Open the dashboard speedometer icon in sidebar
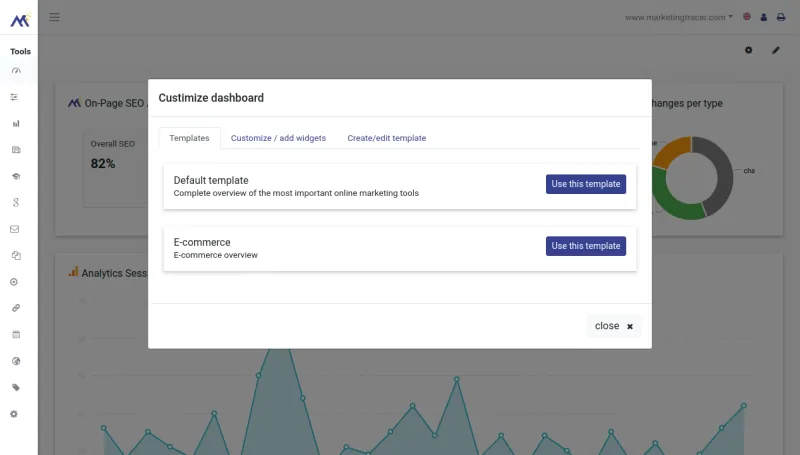Image resolution: width=800 pixels, height=455 pixels. coord(16,71)
